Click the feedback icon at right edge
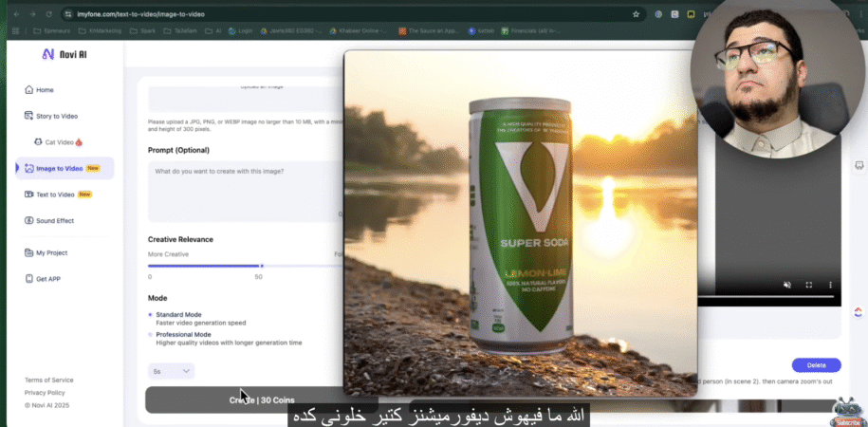The image size is (868, 427). (x=859, y=165)
